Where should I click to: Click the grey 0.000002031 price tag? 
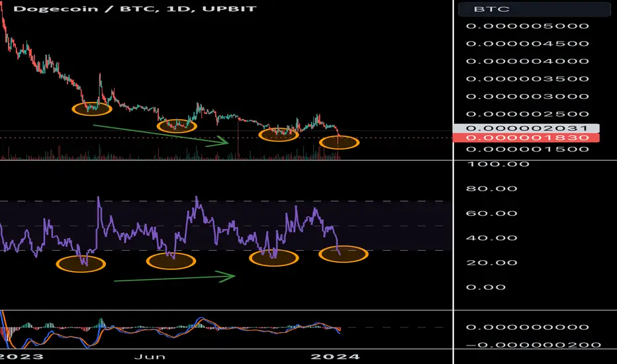point(526,128)
